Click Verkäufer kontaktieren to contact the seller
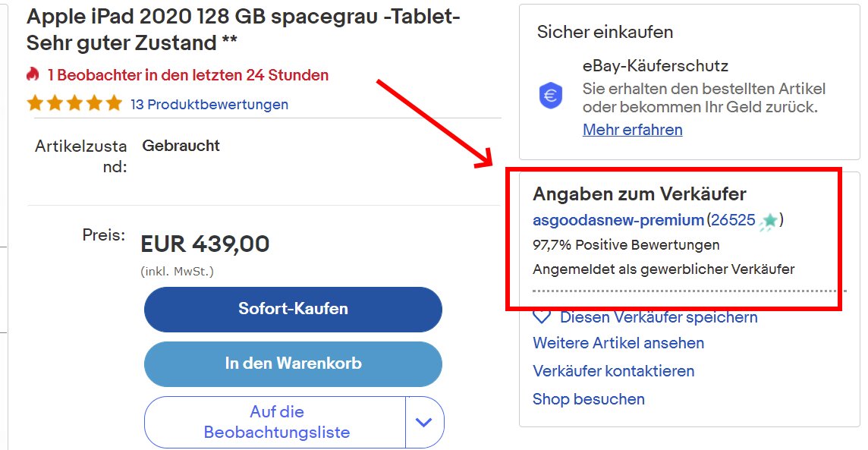The image size is (868, 450). 612,371
